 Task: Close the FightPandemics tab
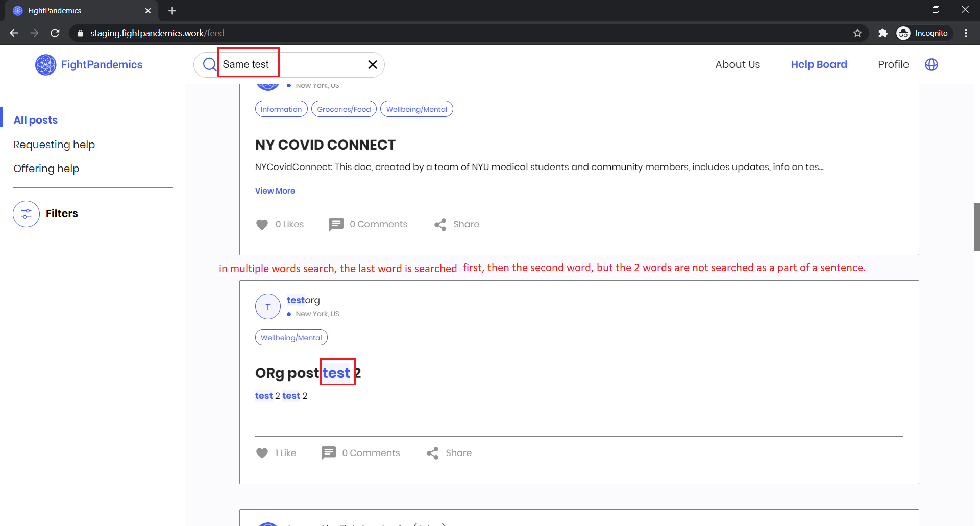[148, 11]
